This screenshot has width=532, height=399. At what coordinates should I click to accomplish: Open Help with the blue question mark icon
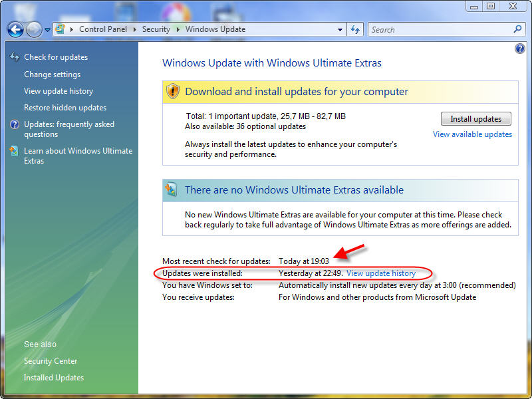click(x=520, y=49)
